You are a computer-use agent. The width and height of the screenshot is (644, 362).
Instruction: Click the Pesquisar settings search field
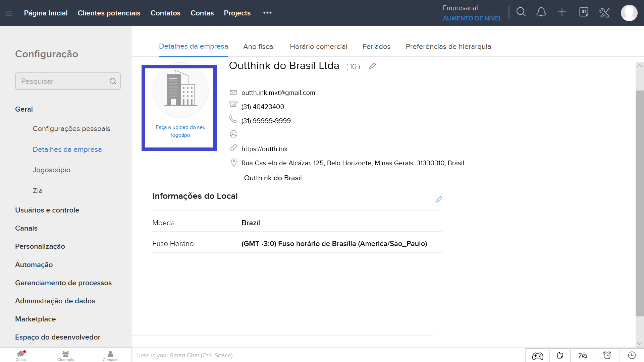point(64,81)
